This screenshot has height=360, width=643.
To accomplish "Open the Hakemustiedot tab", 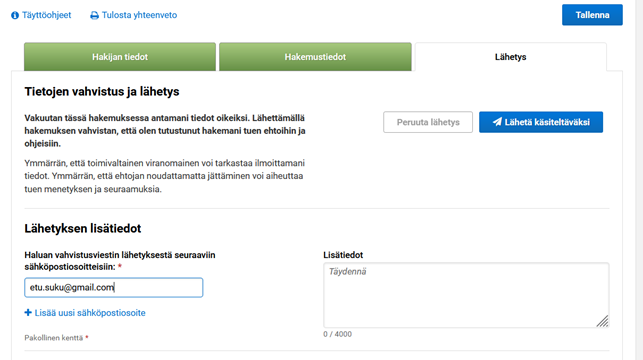I will tap(315, 57).
